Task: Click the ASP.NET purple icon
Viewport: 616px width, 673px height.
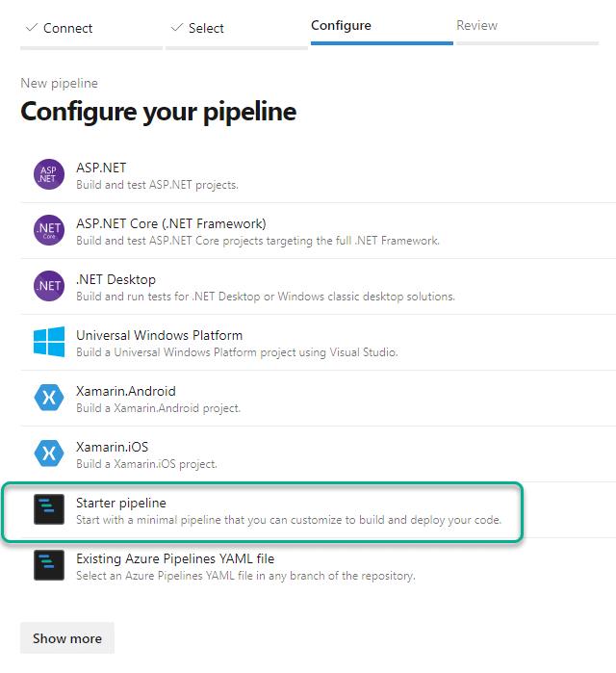Action: pos(49,175)
